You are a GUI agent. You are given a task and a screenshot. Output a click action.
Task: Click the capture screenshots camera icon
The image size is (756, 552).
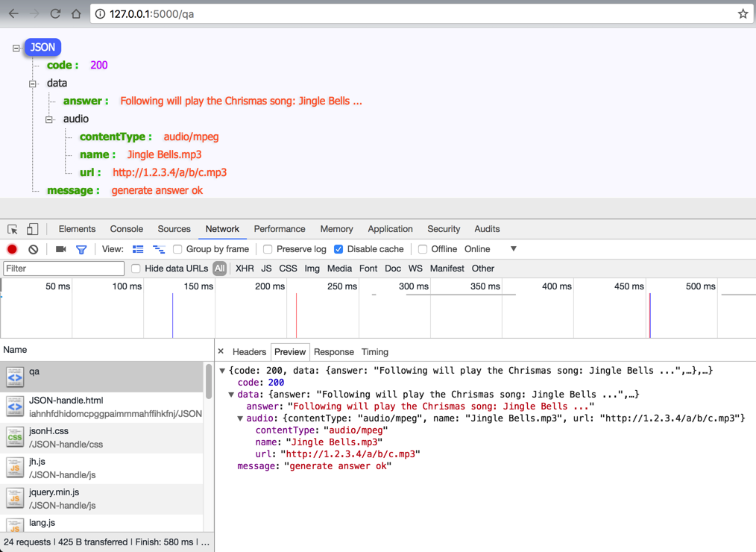point(61,249)
